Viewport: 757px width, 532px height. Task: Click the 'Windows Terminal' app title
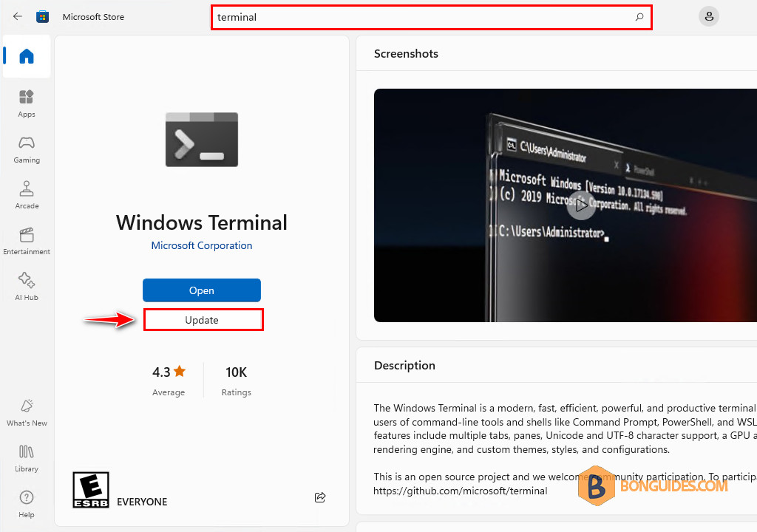pos(202,222)
